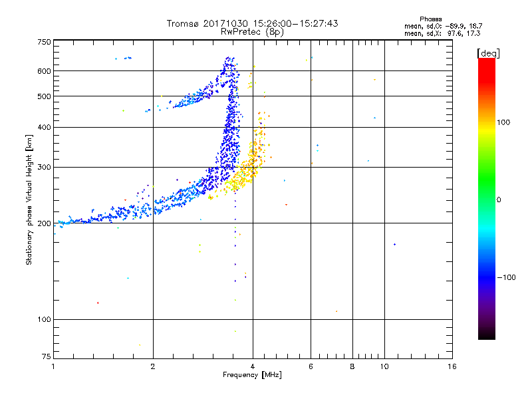Click the phase color bar
Screen dimensions: 532x399
pyautogui.click(x=487, y=198)
